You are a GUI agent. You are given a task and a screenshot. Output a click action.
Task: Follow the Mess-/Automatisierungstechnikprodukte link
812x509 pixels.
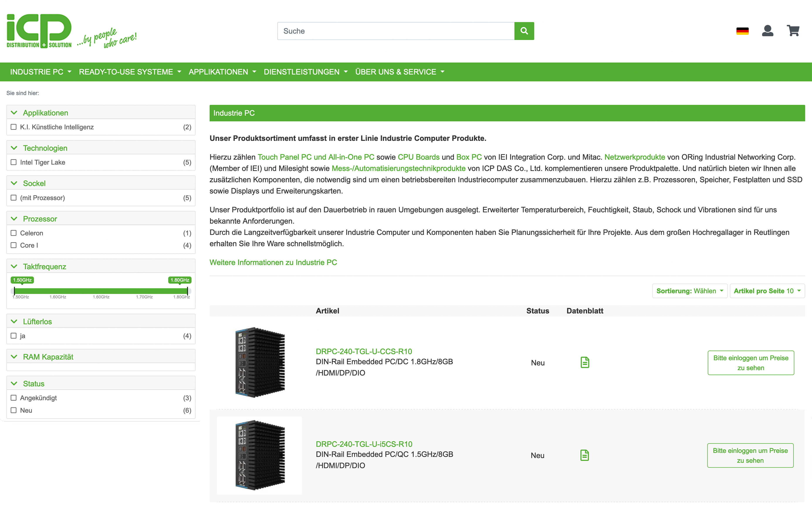click(398, 168)
